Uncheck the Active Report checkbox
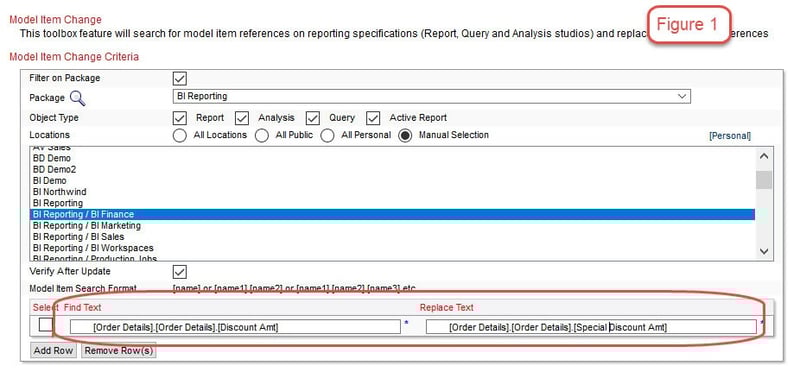Image resolution: width=800 pixels, height=372 pixels. 373,118
